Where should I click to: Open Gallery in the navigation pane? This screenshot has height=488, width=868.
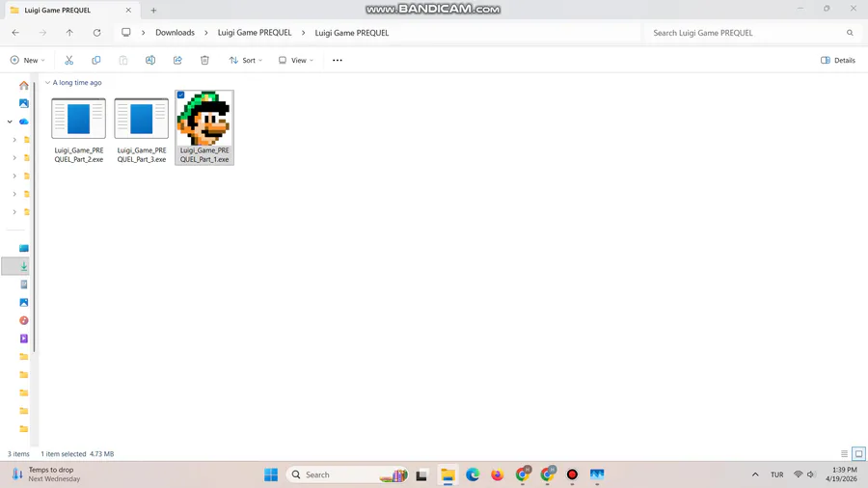pos(24,103)
